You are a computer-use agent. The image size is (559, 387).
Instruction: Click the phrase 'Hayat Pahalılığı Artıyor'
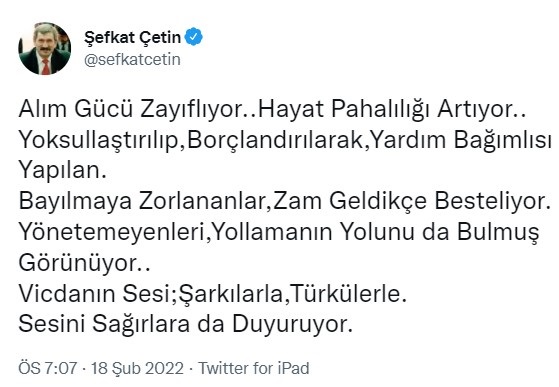coord(385,109)
